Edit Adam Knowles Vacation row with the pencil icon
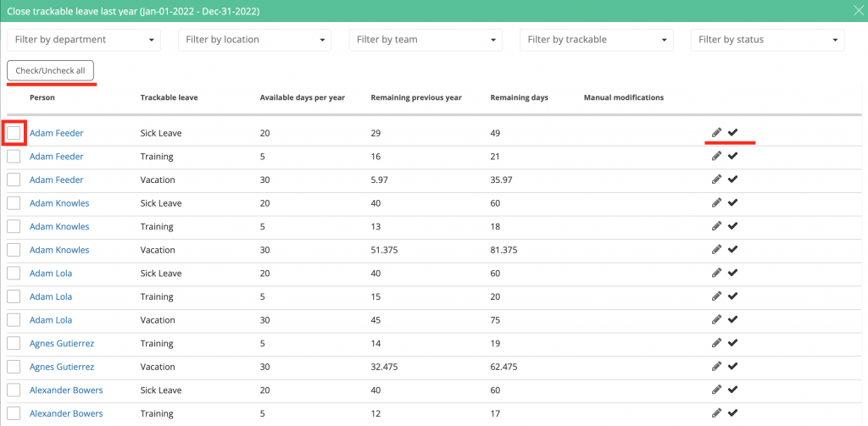This screenshot has width=868, height=426. coord(717,249)
